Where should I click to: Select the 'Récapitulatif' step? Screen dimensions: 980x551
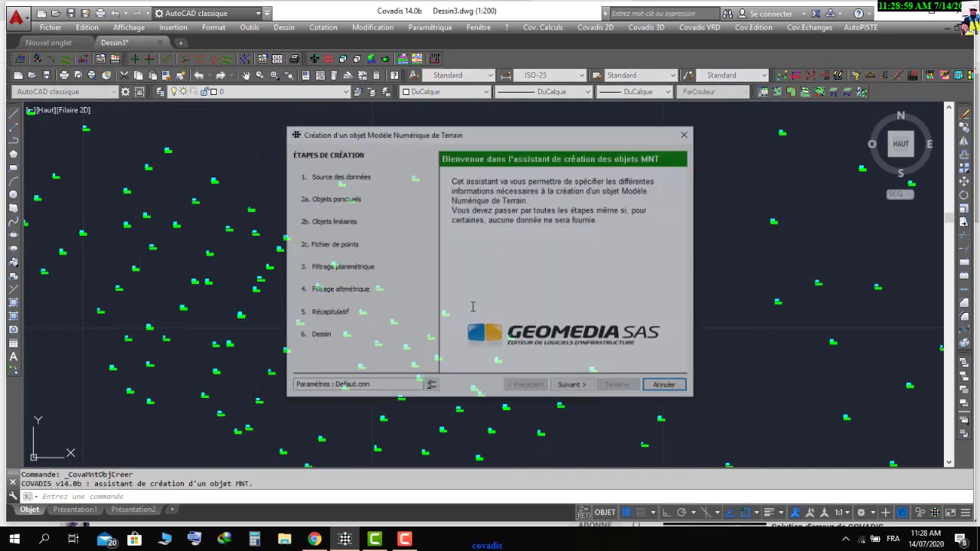point(330,311)
